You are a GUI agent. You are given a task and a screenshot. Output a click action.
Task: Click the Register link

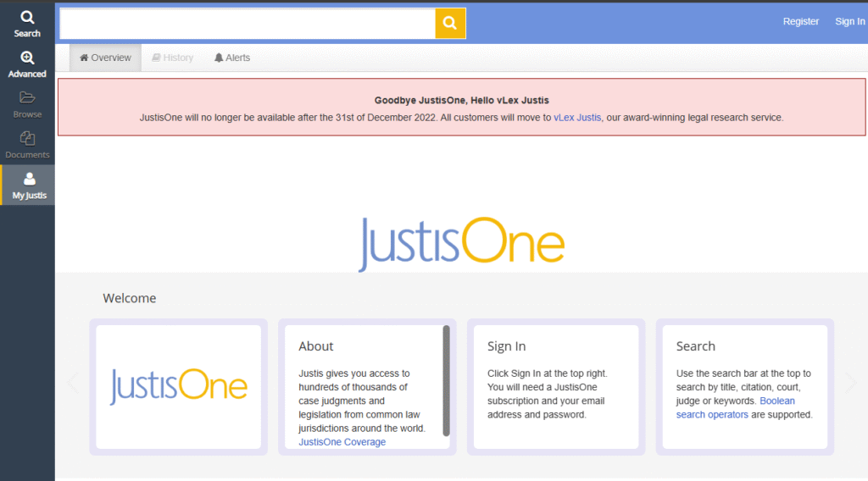coord(800,21)
